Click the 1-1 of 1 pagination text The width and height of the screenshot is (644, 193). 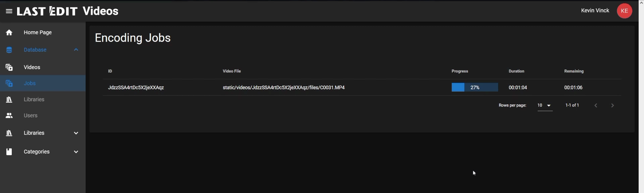click(x=572, y=105)
